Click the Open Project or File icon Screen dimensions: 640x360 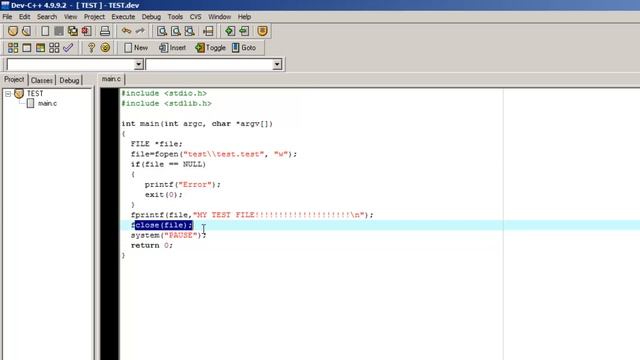[27, 31]
